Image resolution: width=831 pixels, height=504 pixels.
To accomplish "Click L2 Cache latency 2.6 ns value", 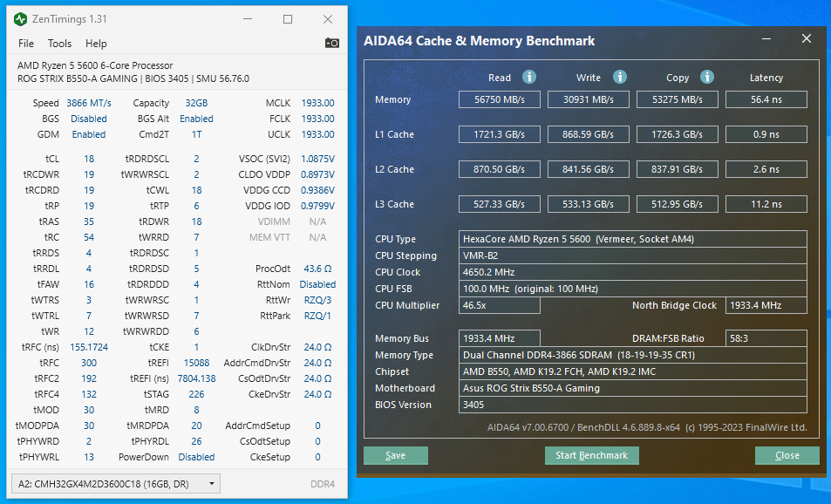I will click(766, 169).
